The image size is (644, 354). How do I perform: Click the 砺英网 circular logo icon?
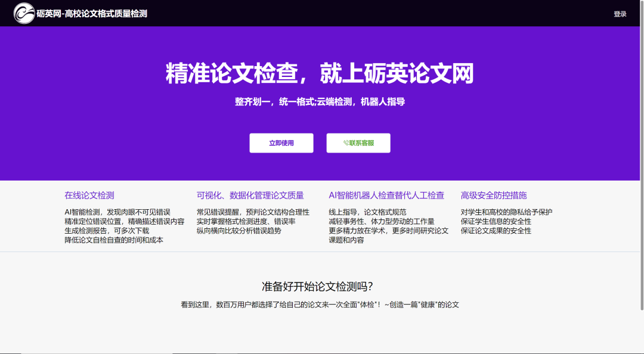pyautogui.click(x=24, y=13)
